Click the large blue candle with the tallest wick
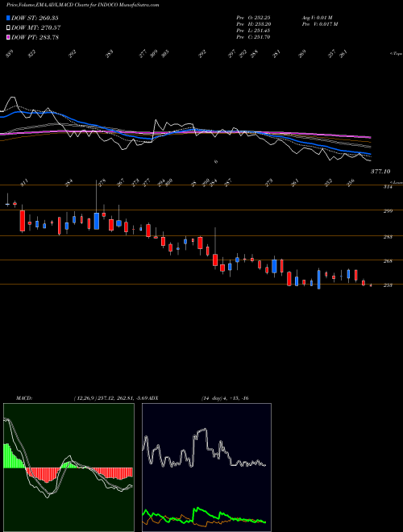 97,221
